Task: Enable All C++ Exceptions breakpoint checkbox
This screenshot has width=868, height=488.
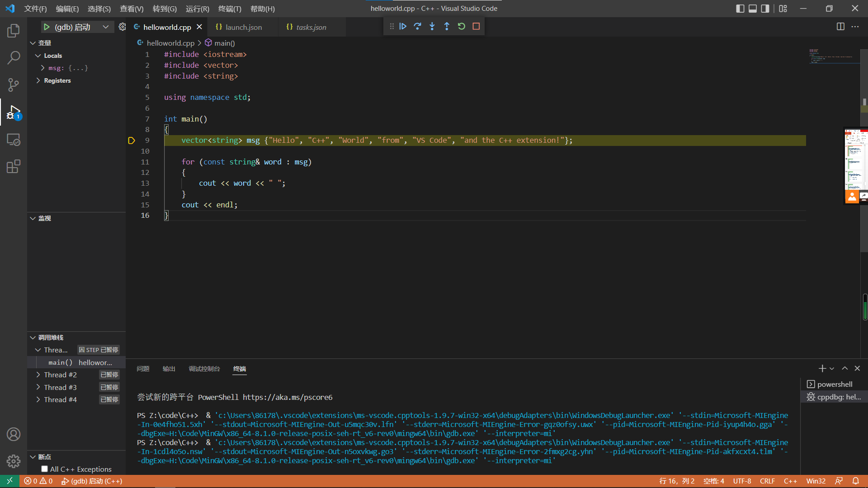Action: 44,469
